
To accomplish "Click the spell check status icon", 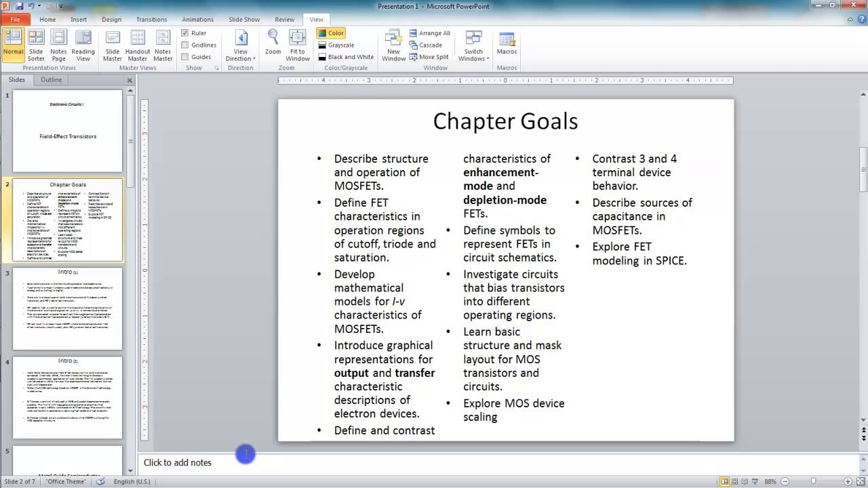I will 101,481.
